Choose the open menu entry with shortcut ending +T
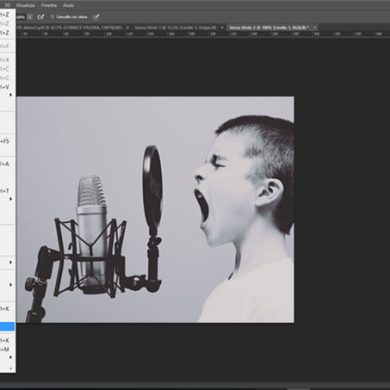This screenshot has width=390, height=390. pos(8,191)
